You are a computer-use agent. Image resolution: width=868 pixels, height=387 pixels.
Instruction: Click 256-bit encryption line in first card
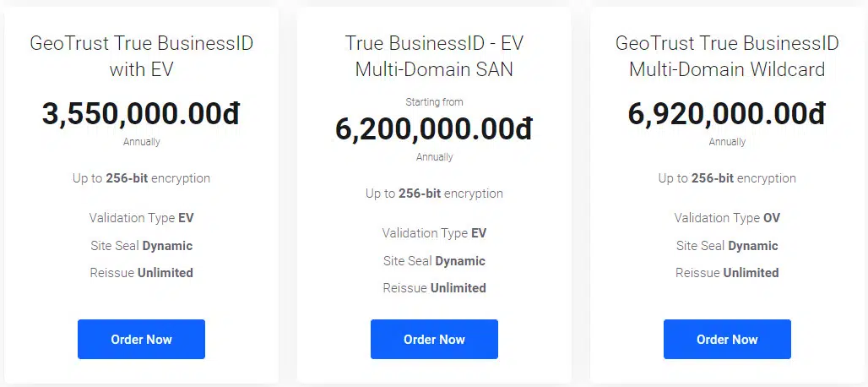point(141,178)
